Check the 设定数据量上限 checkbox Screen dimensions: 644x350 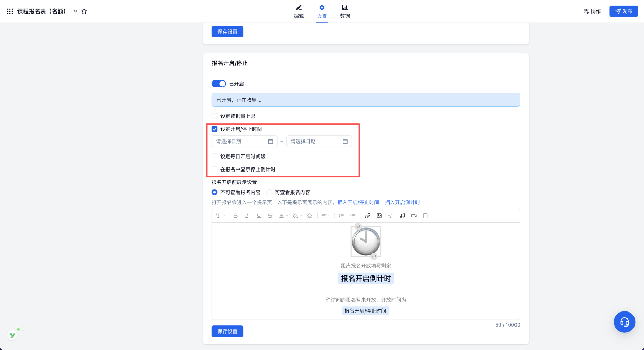215,116
